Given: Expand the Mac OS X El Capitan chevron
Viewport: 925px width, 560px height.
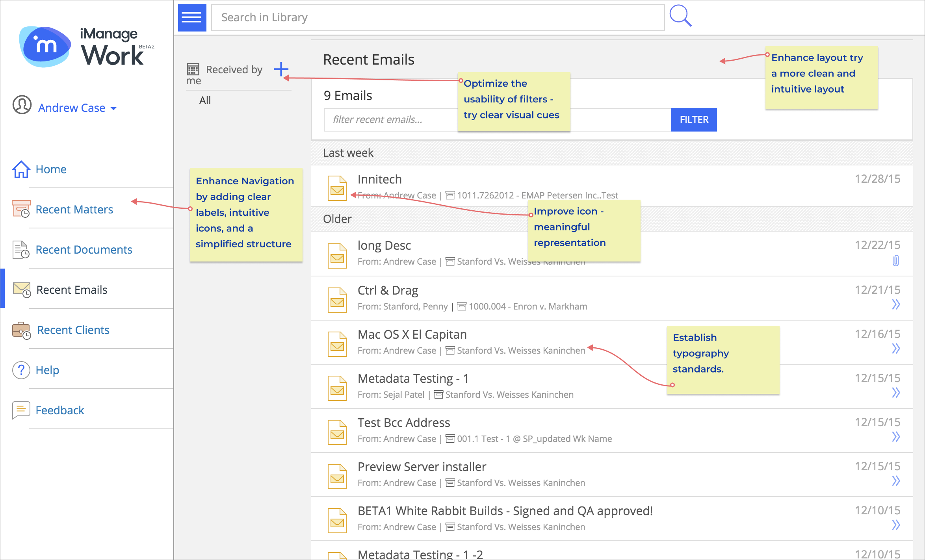Looking at the screenshot, I should pyautogui.click(x=896, y=349).
